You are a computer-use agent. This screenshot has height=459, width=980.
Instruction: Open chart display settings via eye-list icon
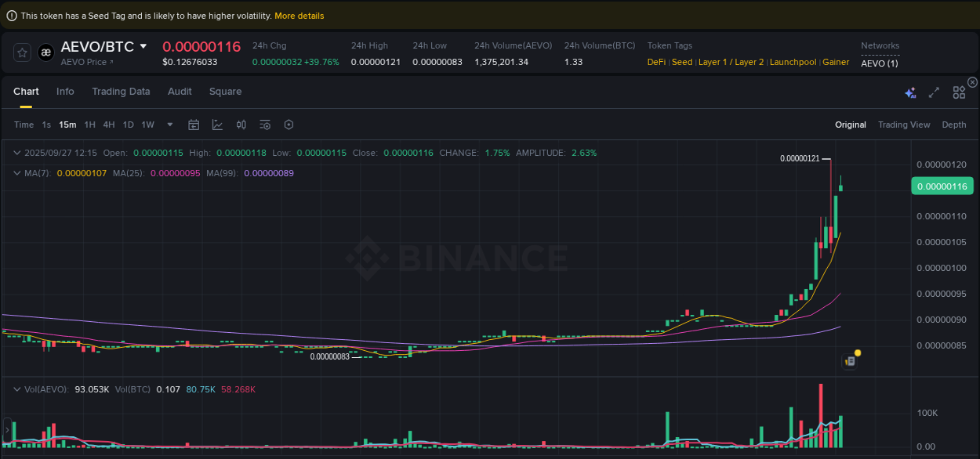[x=264, y=125]
